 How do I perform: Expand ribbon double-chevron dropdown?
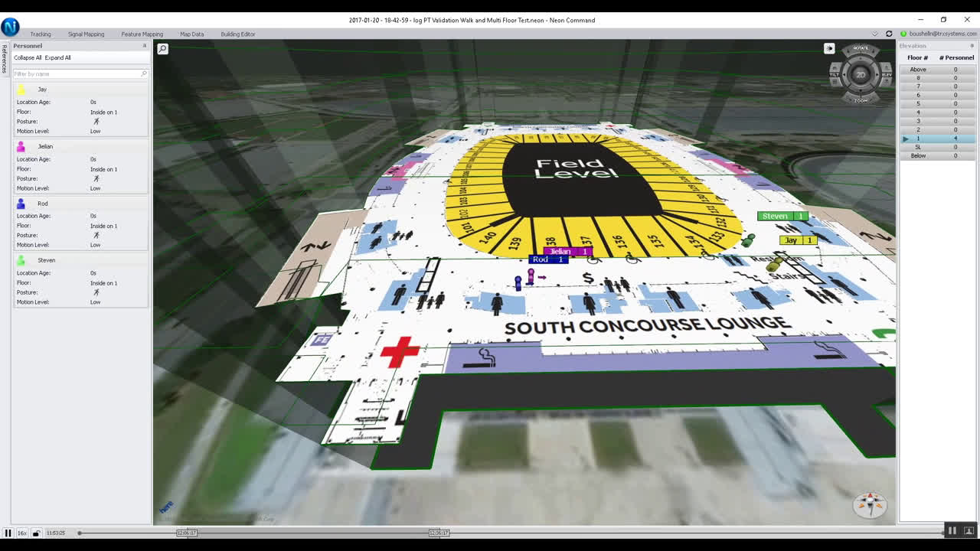pos(875,34)
